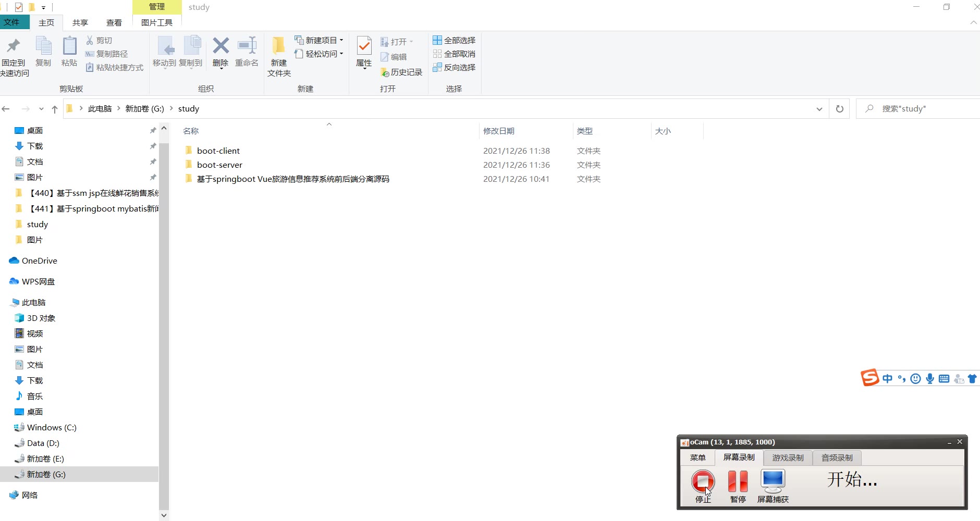Select the boot-client folder

pos(218,151)
